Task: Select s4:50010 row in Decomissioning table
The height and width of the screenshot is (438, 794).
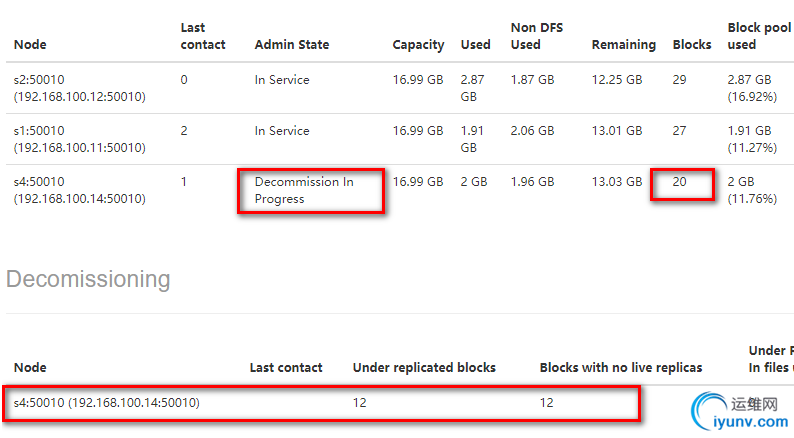Action: pos(106,402)
